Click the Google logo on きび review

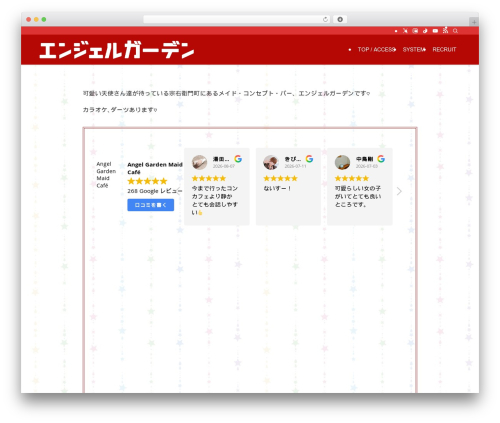309,159
